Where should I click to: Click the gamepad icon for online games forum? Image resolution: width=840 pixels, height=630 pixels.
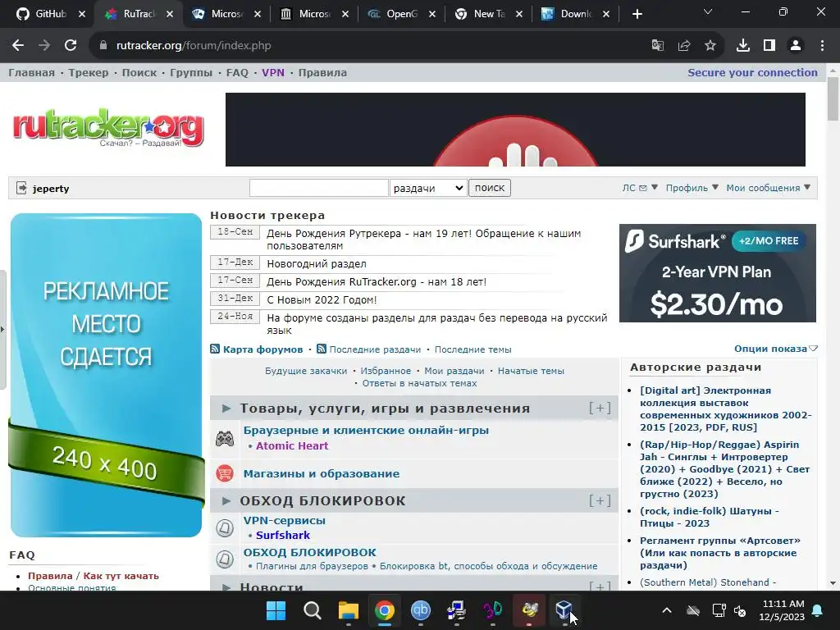[x=225, y=439]
